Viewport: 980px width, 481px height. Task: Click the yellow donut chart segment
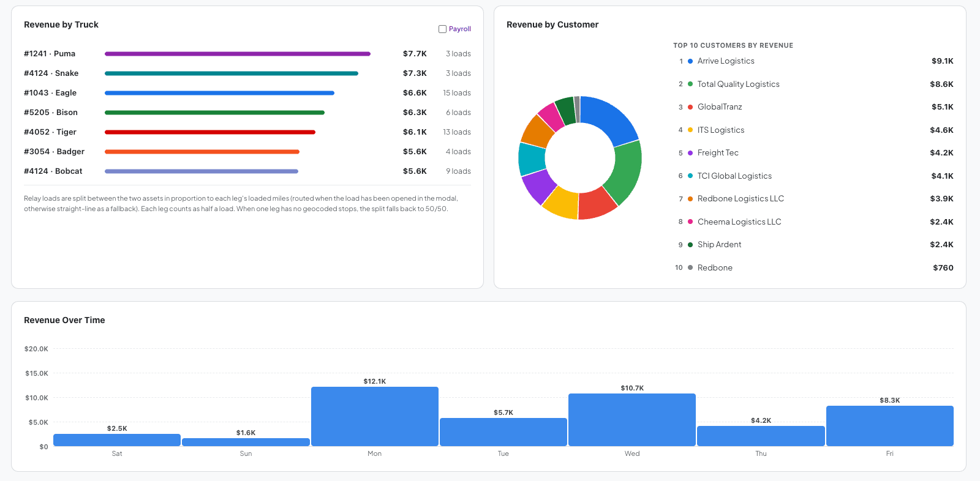coord(562,204)
